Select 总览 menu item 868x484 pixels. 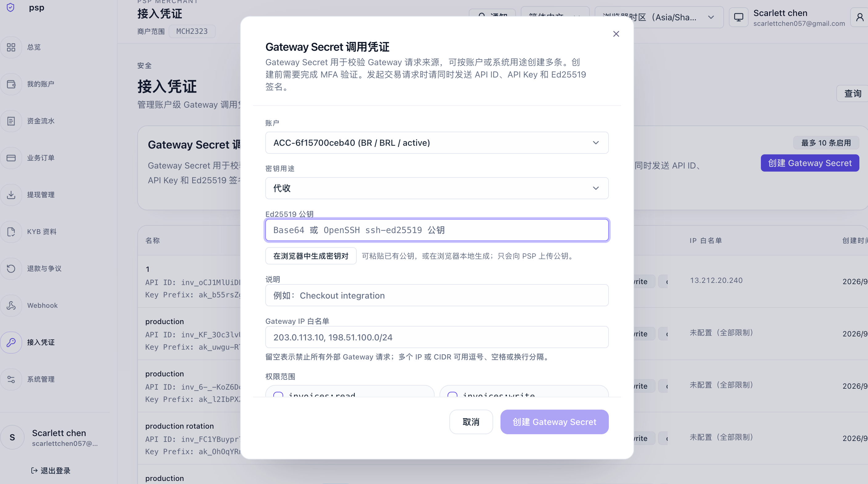pos(34,47)
